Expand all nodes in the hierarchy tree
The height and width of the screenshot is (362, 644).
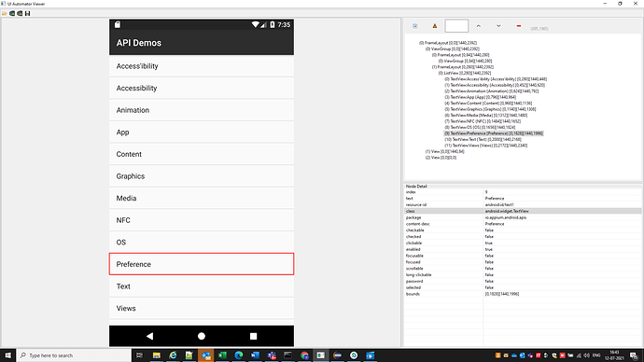415,26
